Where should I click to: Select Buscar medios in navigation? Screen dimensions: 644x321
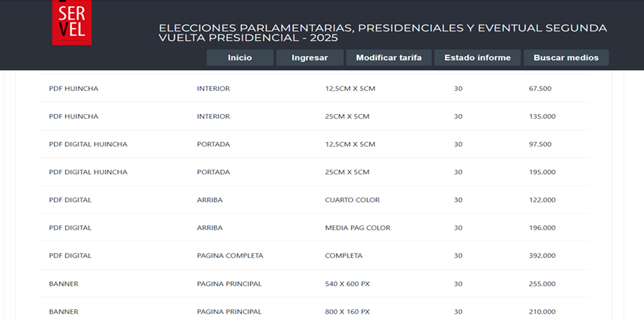(565, 58)
